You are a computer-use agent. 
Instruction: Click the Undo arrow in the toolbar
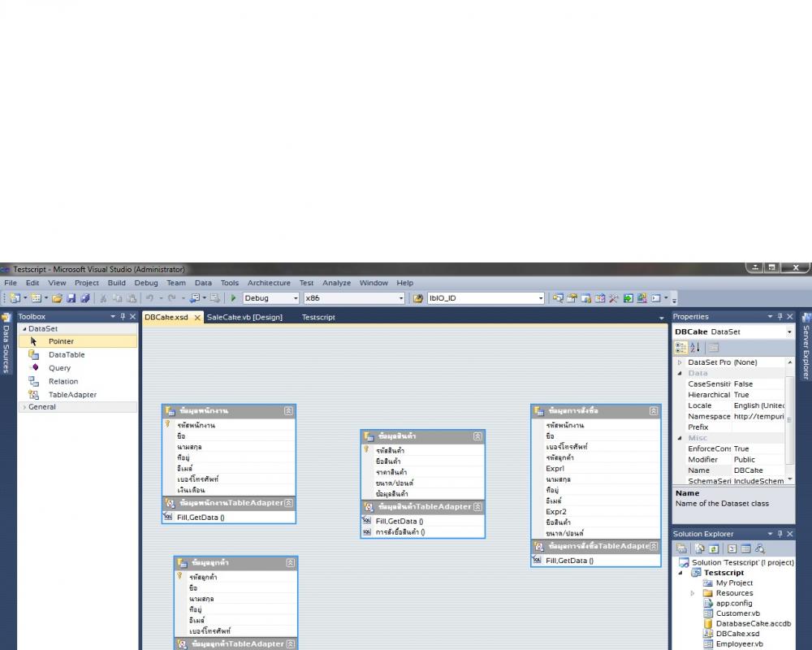click(x=149, y=298)
